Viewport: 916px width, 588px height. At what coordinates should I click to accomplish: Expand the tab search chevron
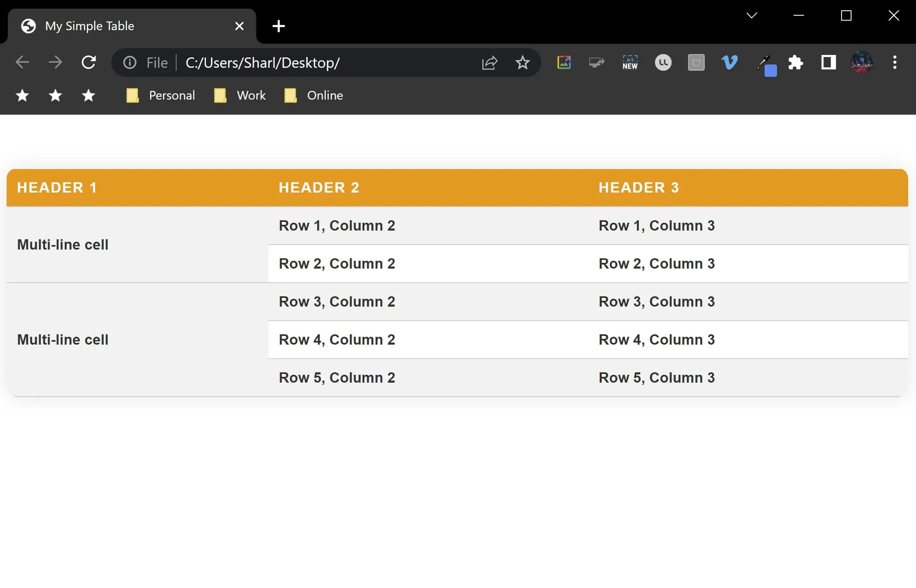point(751,16)
